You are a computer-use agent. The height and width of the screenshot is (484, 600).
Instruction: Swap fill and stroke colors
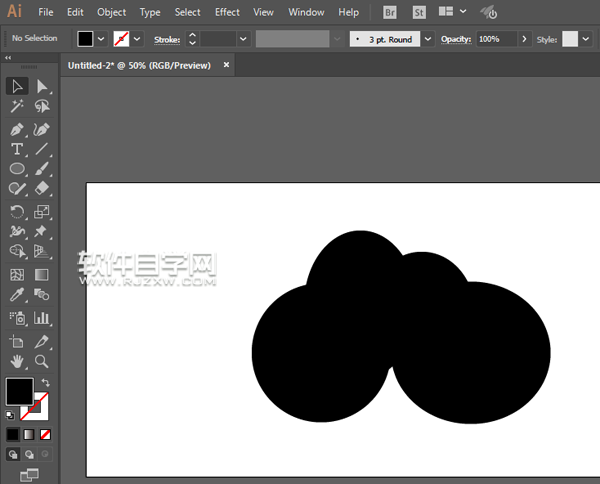(x=45, y=382)
